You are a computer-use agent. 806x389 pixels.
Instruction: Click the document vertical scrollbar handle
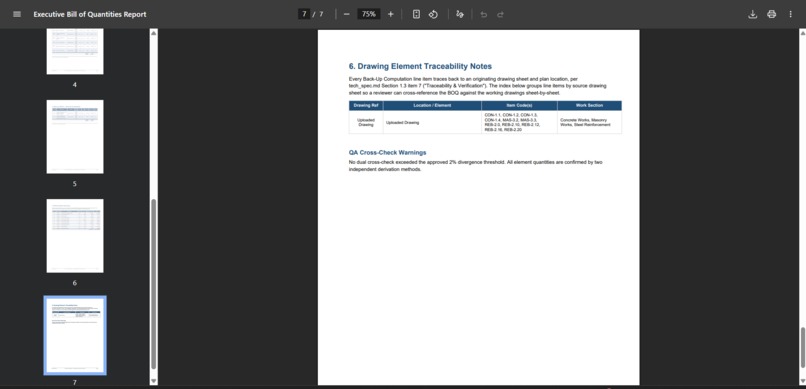(x=802, y=347)
